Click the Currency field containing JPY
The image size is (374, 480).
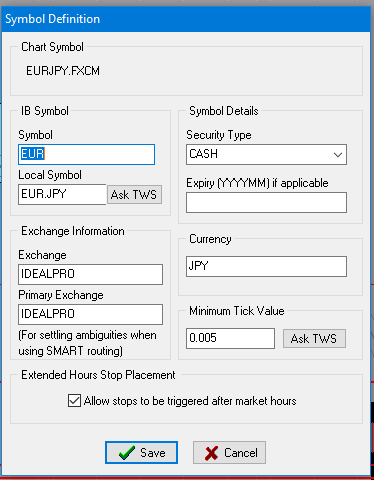click(266, 266)
